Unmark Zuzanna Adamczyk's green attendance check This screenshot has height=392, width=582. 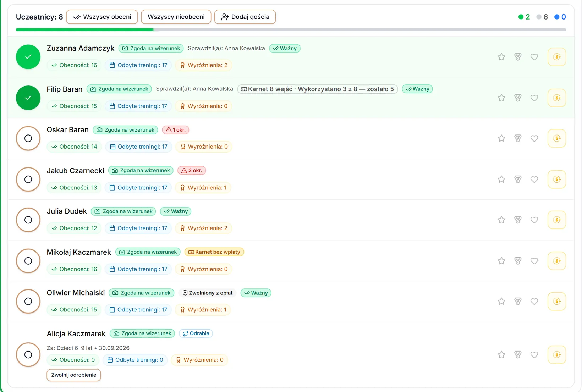[28, 57]
